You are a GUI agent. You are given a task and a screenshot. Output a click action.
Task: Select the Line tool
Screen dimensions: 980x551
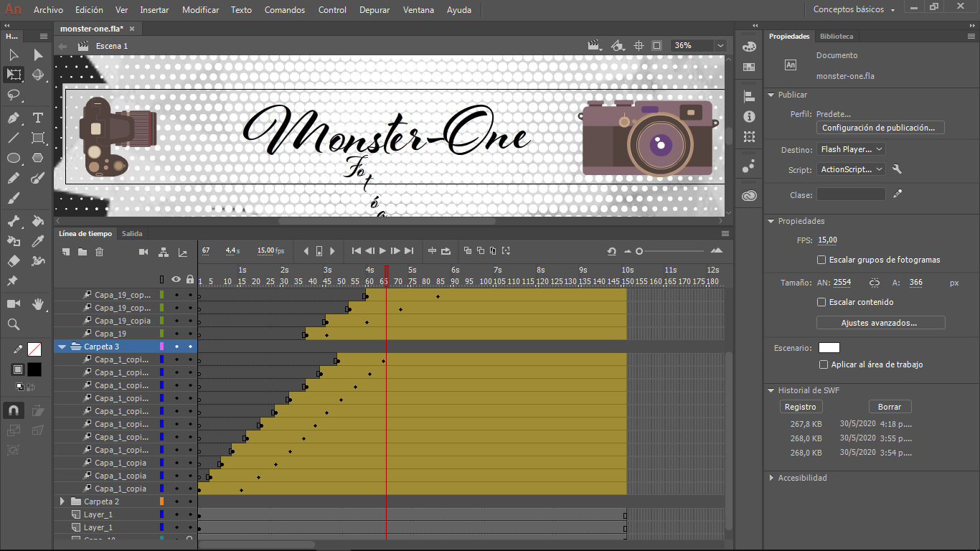click(x=14, y=138)
